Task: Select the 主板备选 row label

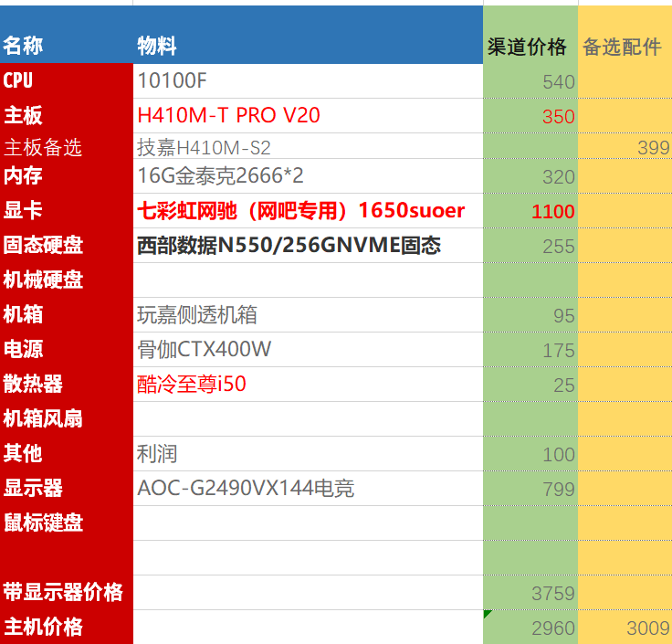Action: 67,146
